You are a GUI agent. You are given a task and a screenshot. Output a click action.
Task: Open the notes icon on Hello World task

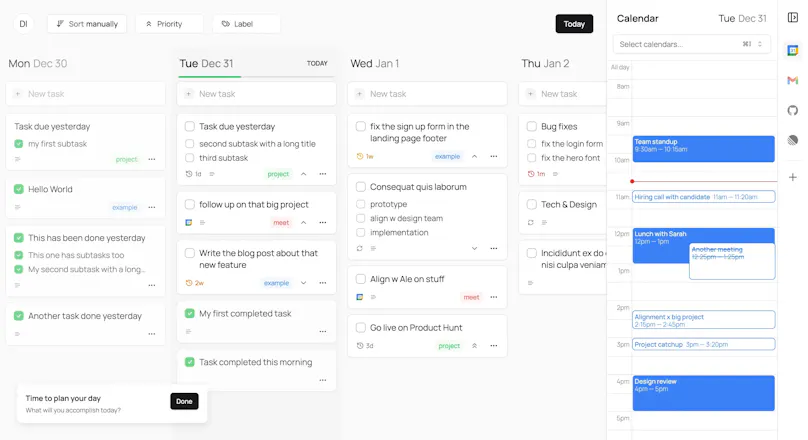[x=18, y=207]
